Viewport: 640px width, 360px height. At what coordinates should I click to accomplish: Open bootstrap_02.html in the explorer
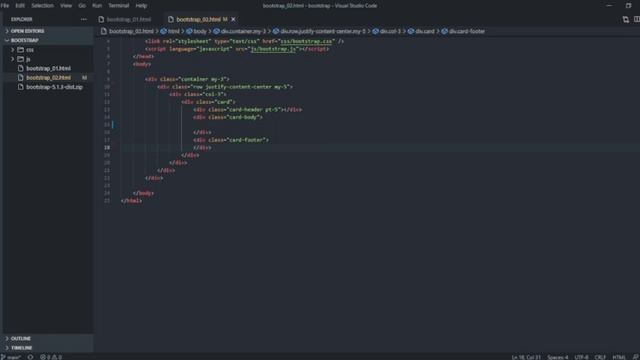pos(48,78)
